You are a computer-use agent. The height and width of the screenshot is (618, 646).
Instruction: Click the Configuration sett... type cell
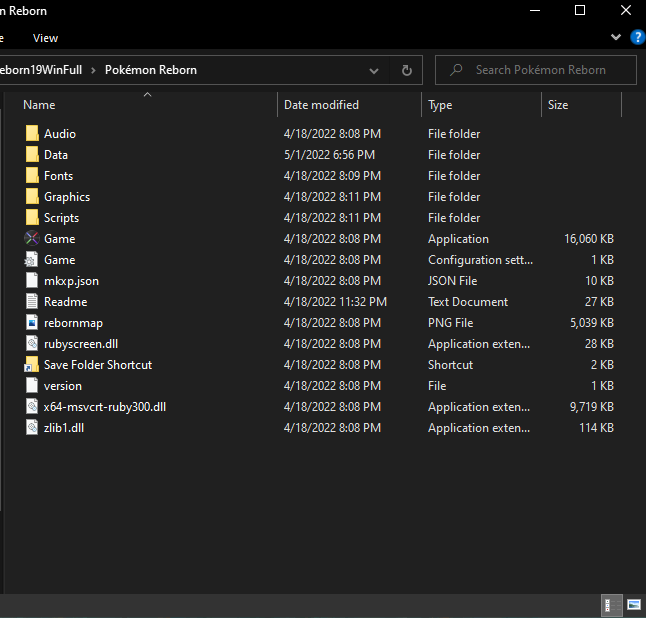pos(480,260)
